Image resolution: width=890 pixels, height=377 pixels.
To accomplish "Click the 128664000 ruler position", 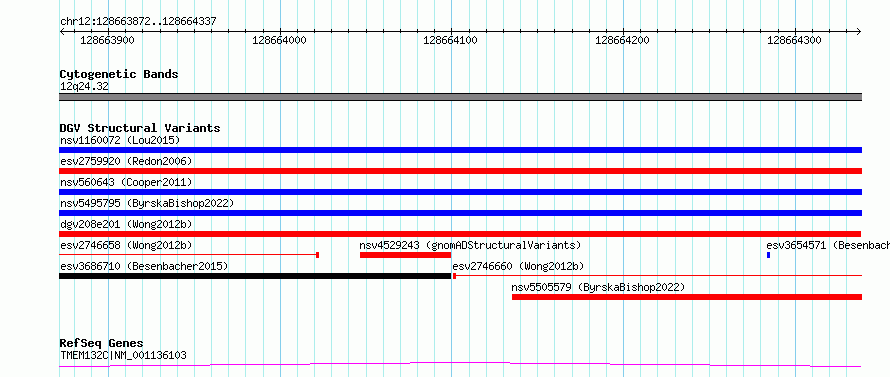I will (279, 40).
